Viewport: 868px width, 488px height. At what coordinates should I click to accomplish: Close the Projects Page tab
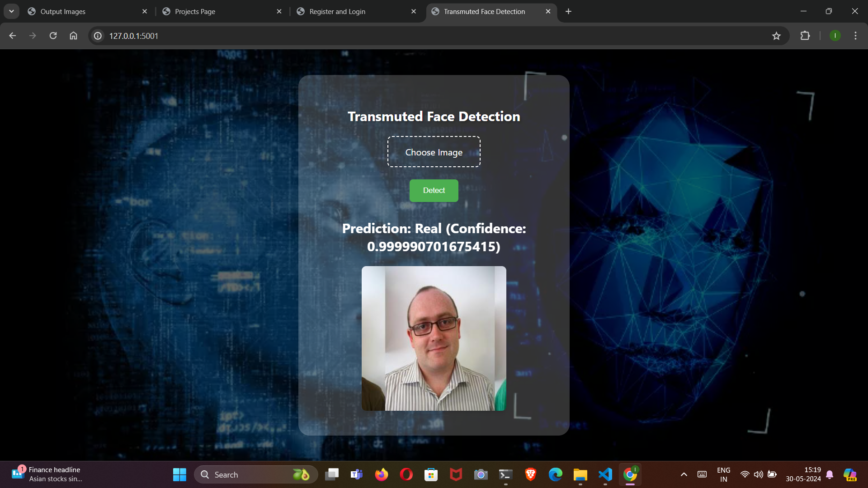pyautogui.click(x=279, y=11)
